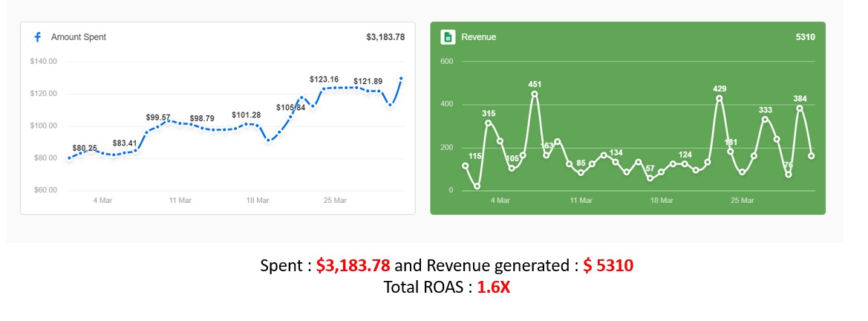
Task: Select the $80.25 starting data label
Action: point(85,148)
